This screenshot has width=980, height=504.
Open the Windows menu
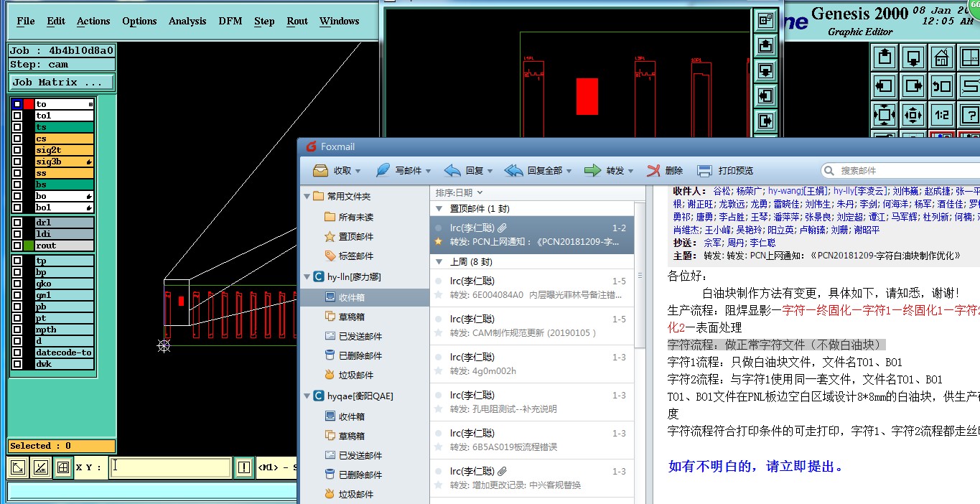(340, 21)
